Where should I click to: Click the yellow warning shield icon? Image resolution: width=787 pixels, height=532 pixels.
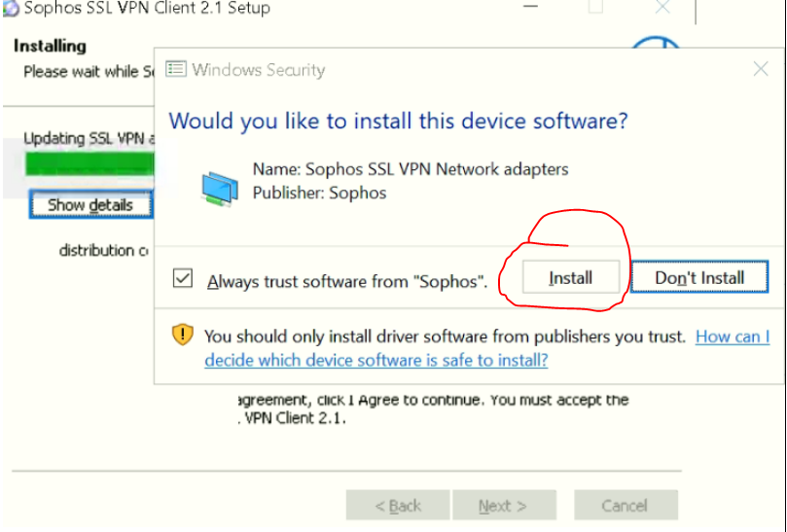pos(183,337)
